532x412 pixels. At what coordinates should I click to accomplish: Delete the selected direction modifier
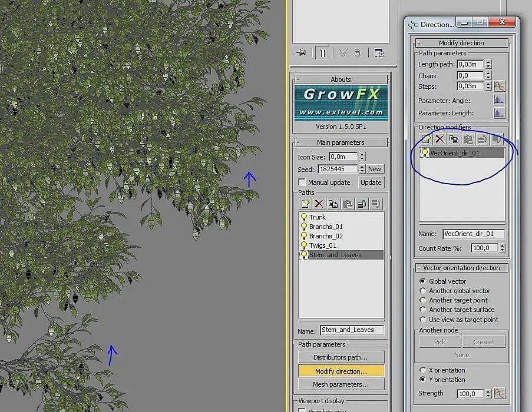(x=440, y=139)
